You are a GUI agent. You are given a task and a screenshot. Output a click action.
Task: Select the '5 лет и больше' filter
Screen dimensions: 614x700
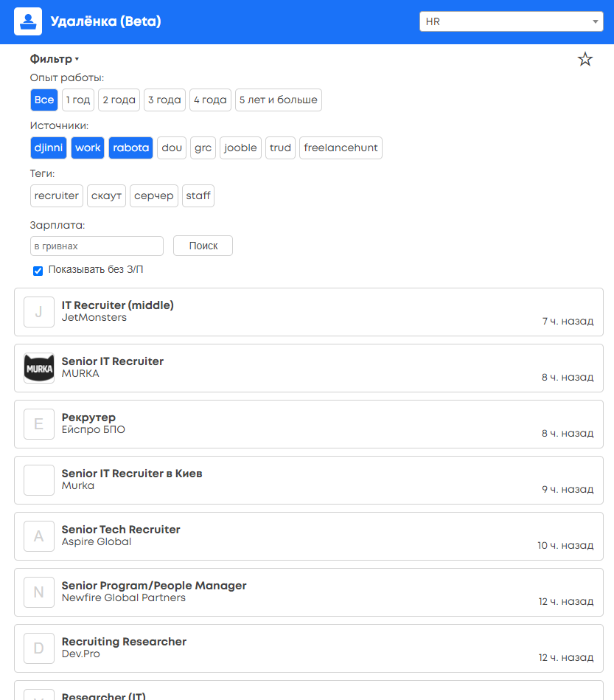pyautogui.click(x=279, y=100)
